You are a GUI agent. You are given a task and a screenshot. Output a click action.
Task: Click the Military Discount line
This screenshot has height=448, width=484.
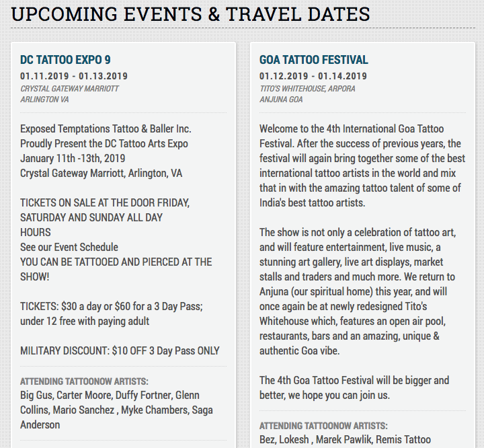click(120, 350)
